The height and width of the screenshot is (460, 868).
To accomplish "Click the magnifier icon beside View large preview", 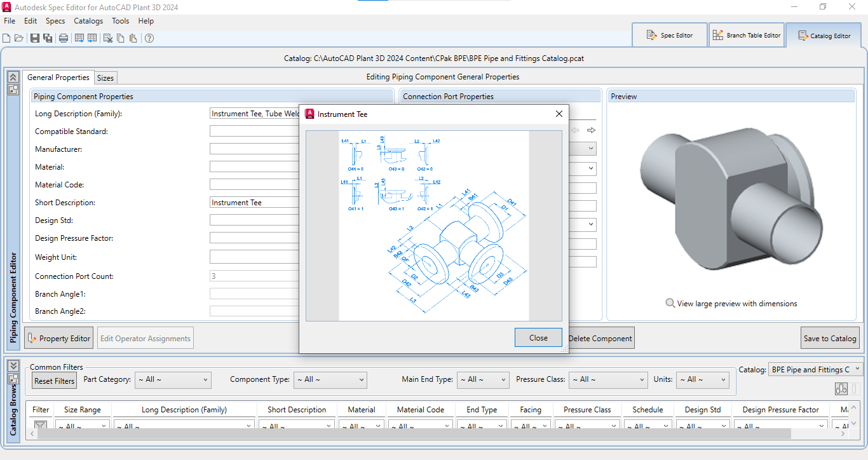I will [x=670, y=303].
